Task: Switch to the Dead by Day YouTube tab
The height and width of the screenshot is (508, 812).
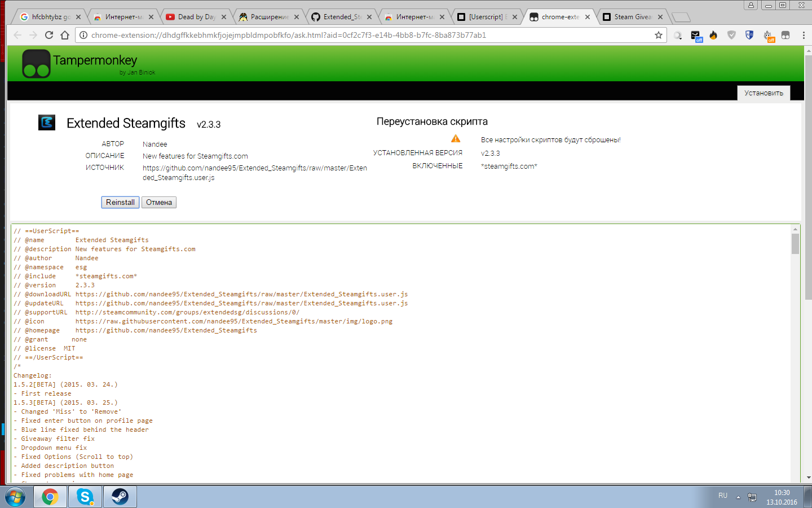Action: point(195,17)
